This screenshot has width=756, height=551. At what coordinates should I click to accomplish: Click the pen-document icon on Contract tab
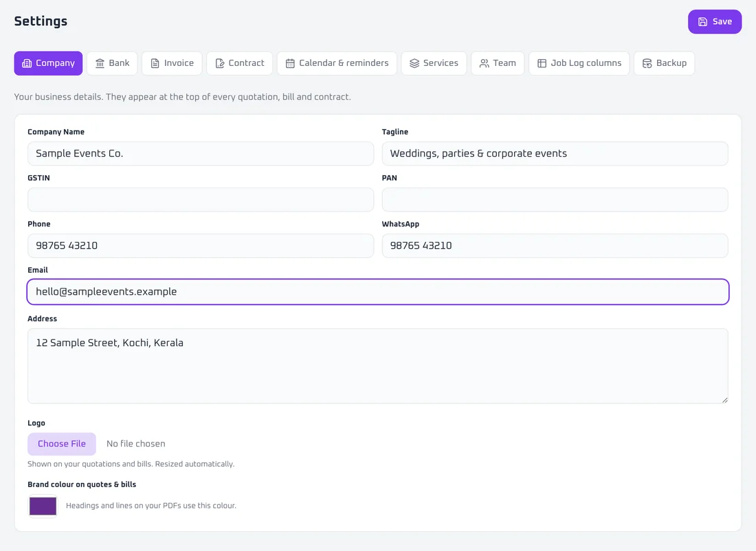[219, 63]
